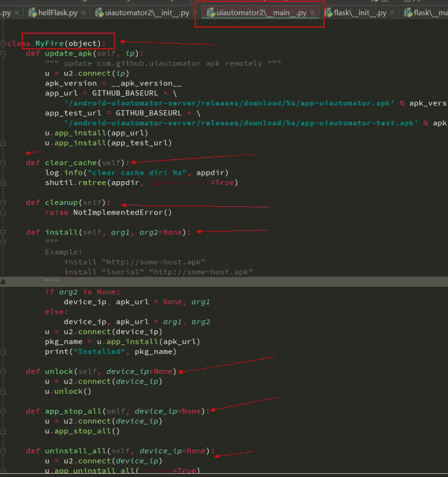Click the "Installed" string in print
Viewport: 448px width, 477px height.
click(99, 352)
